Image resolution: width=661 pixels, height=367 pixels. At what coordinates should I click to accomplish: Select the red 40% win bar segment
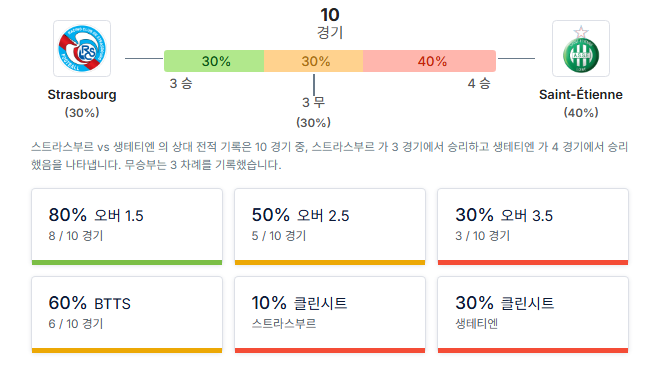429,61
